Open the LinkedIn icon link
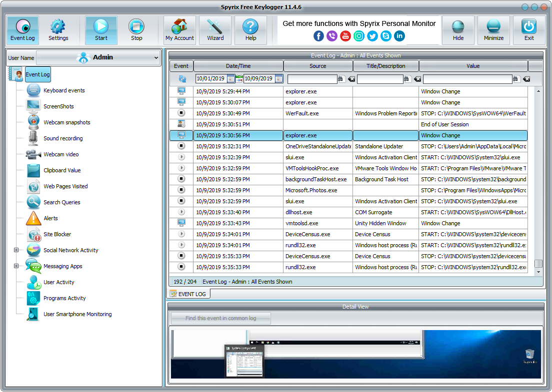Screen dimensions: 552x392 399,36
